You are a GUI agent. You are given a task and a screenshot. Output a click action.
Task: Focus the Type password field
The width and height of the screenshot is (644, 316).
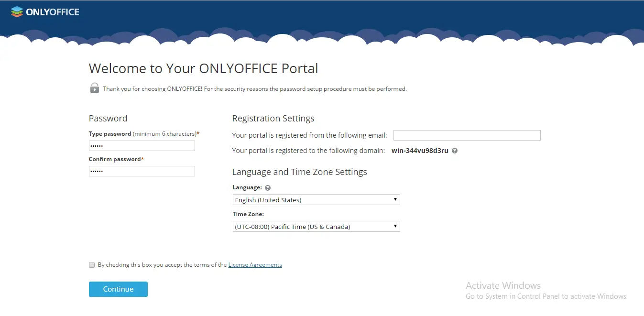tap(142, 146)
